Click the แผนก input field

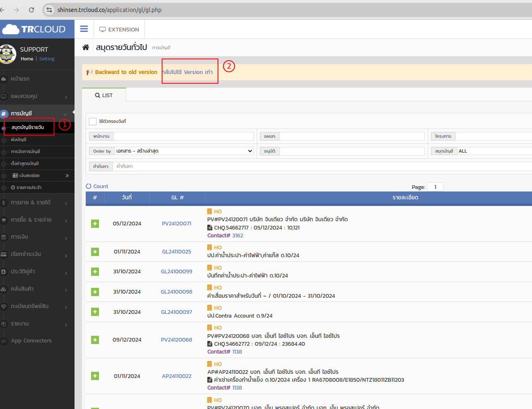click(x=352, y=136)
